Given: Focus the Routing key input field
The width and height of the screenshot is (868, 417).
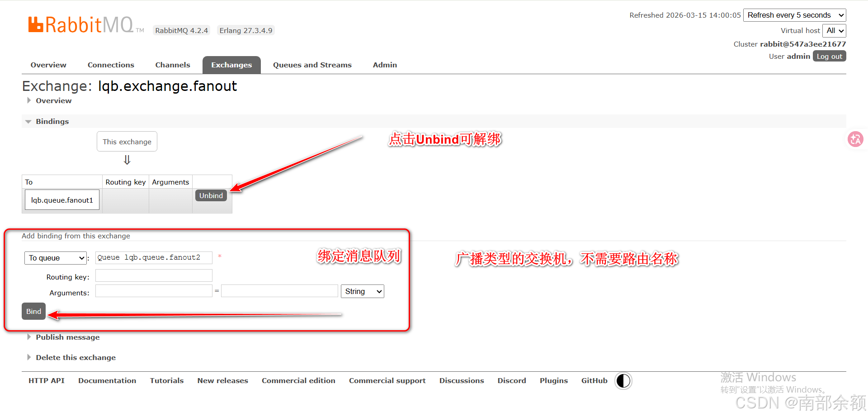Looking at the screenshot, I should (154, 275).
